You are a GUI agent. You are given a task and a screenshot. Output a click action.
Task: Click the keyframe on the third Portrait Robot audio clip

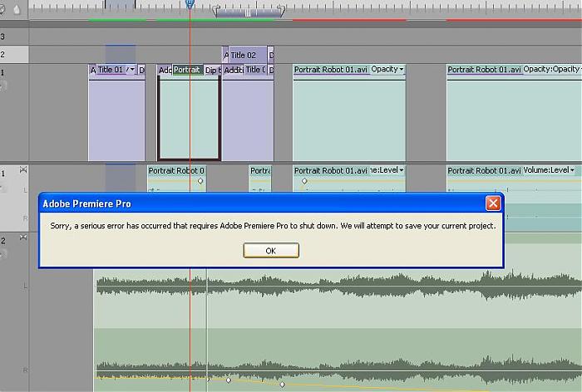click(304, 181)
